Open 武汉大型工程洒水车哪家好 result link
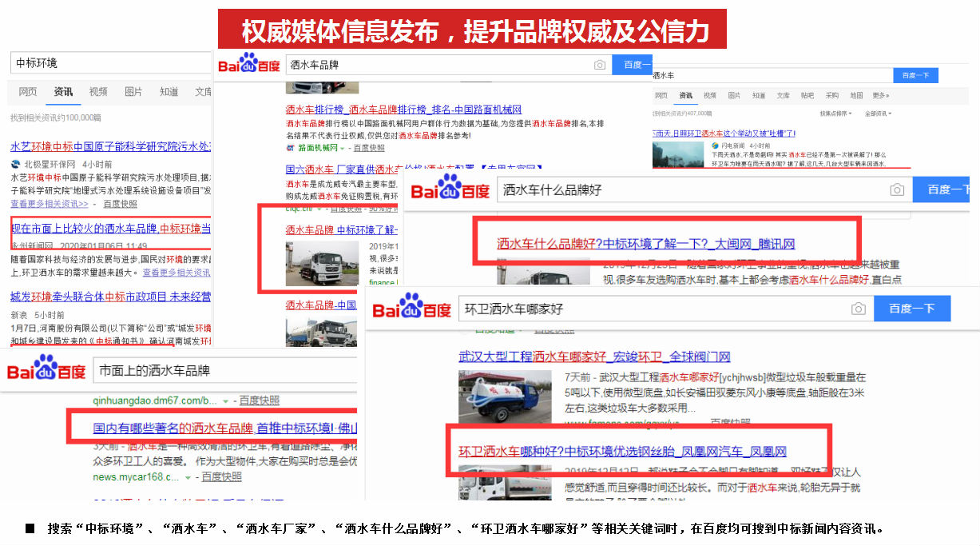 [594, 357]
